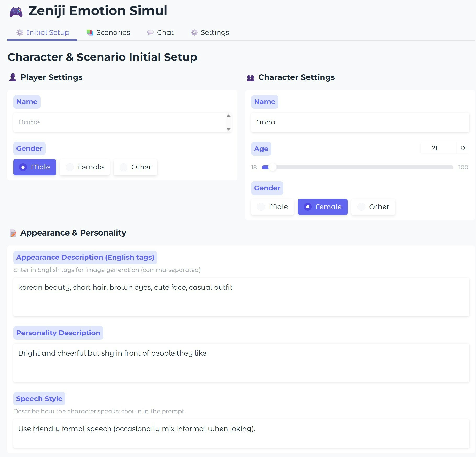Click the gear icon beside Initial Setup

pos(20,32)
